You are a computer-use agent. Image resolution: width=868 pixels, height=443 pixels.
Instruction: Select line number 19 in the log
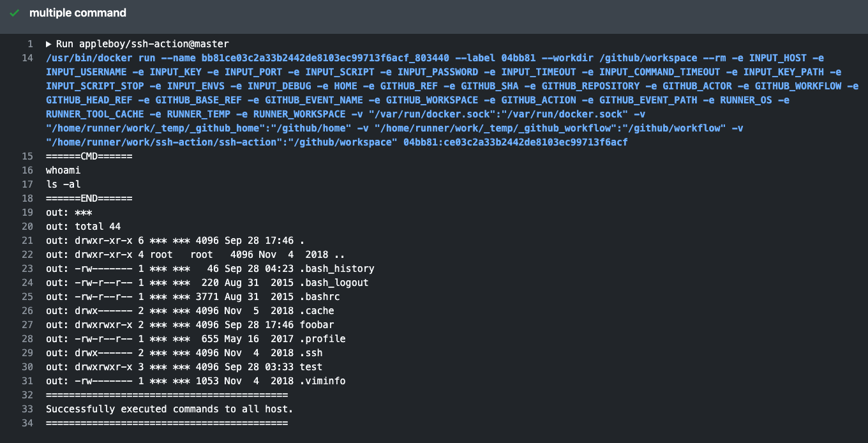[x=27, y=213]
